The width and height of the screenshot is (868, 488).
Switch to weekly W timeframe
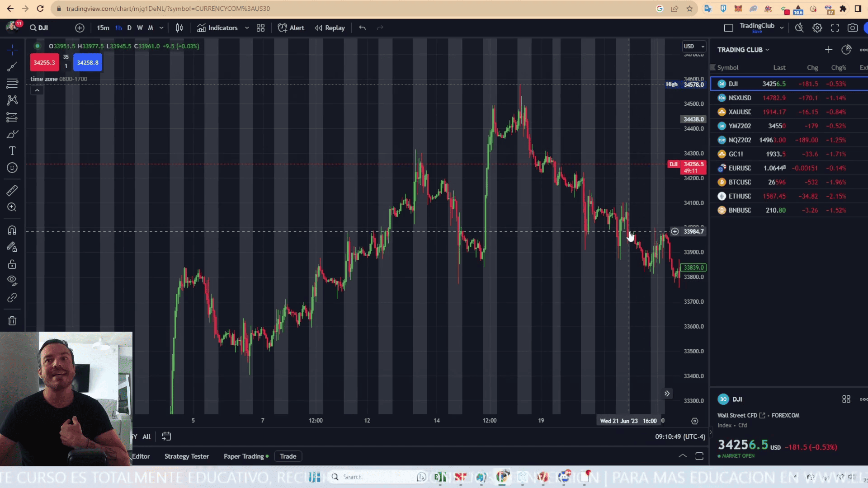click(x=140, y=28)
